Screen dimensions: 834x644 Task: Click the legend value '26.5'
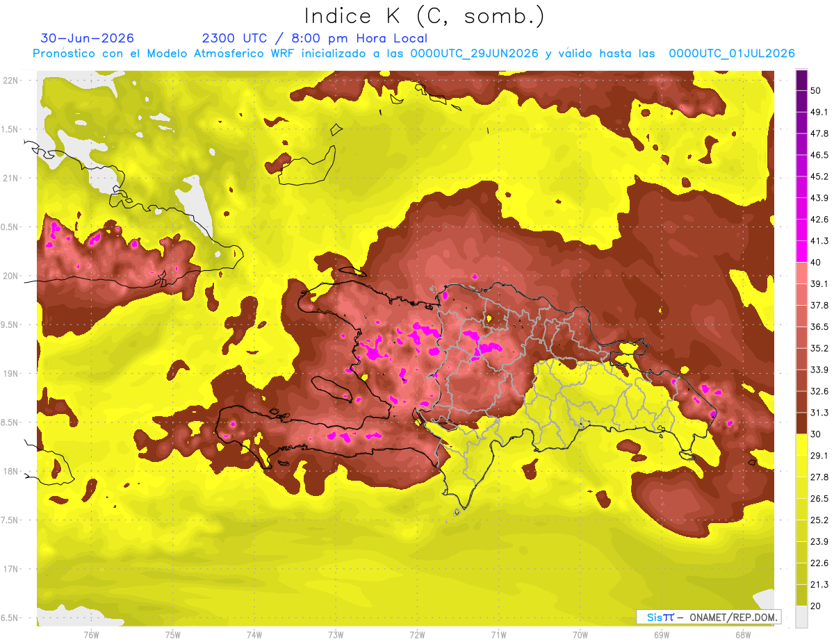pyautogui.click(x=820, y=499)
